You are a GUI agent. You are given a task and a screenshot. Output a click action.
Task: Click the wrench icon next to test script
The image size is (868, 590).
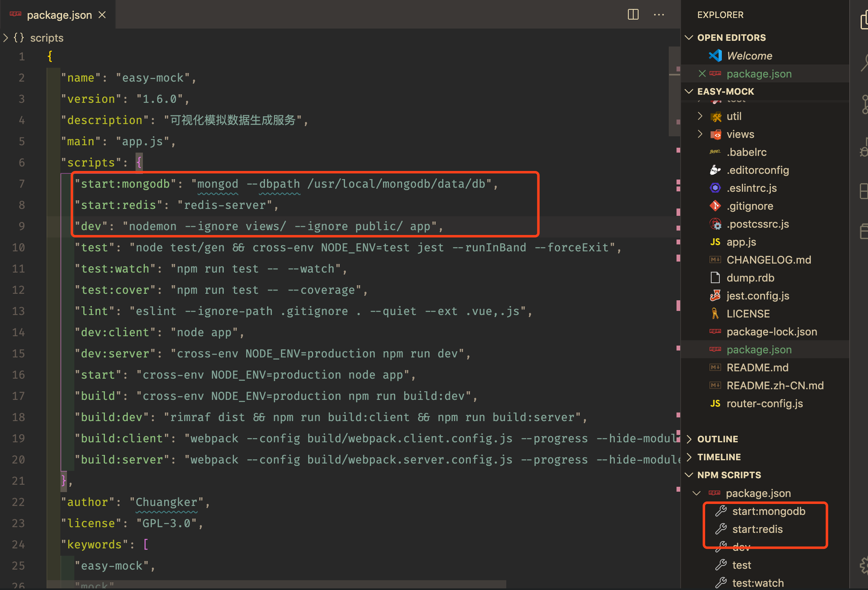721,565
